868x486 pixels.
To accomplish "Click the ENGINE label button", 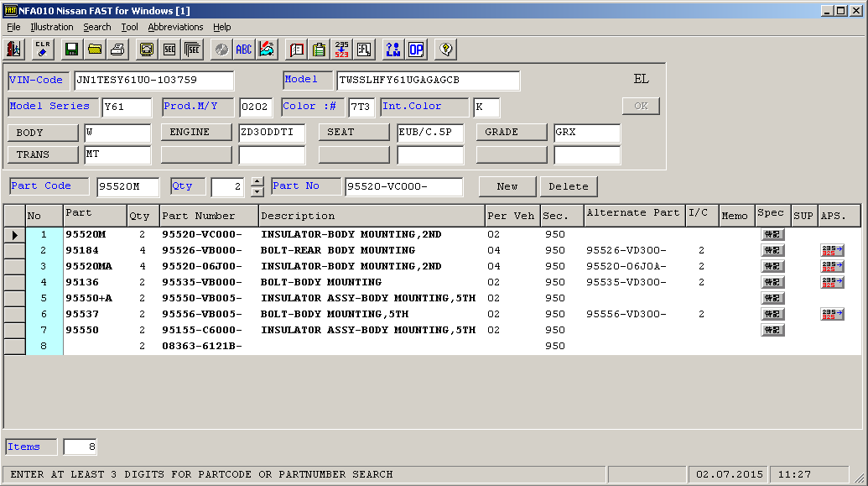I will [x=196, y=133].
